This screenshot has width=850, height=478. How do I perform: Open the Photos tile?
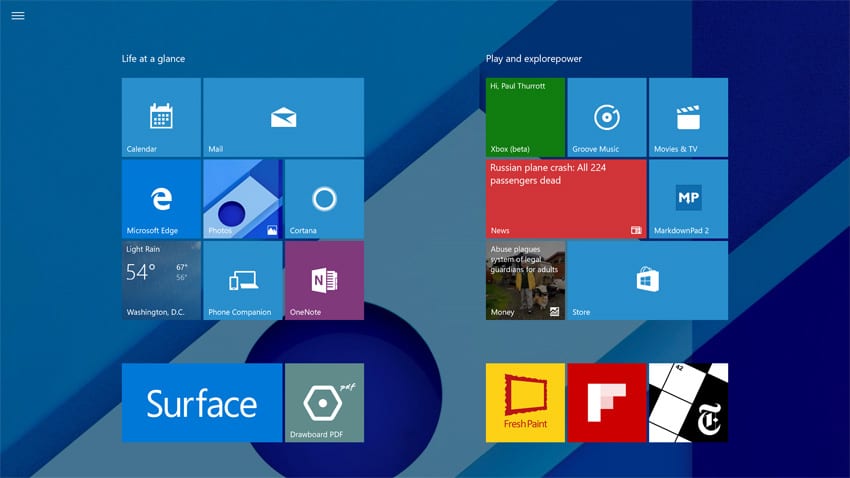[243, 199]
